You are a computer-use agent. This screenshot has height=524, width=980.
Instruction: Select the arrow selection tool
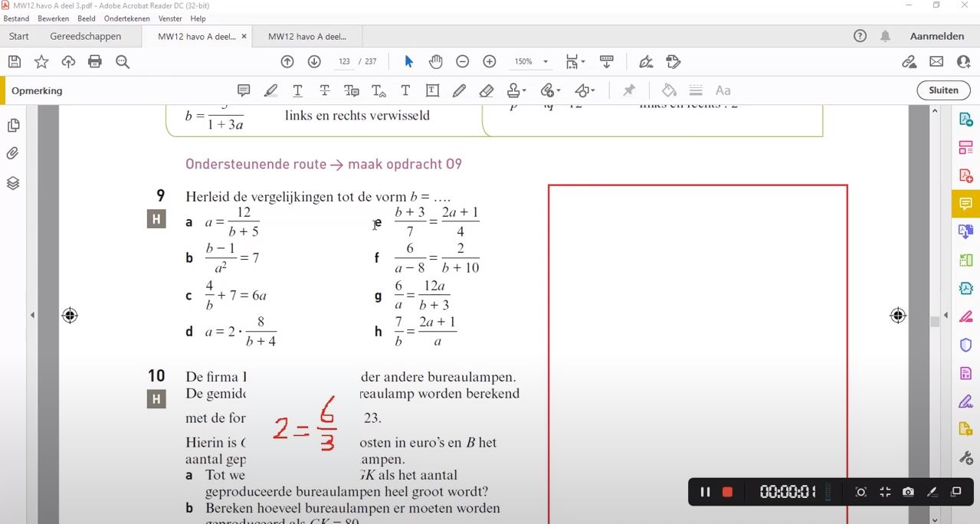pos(408,62)
